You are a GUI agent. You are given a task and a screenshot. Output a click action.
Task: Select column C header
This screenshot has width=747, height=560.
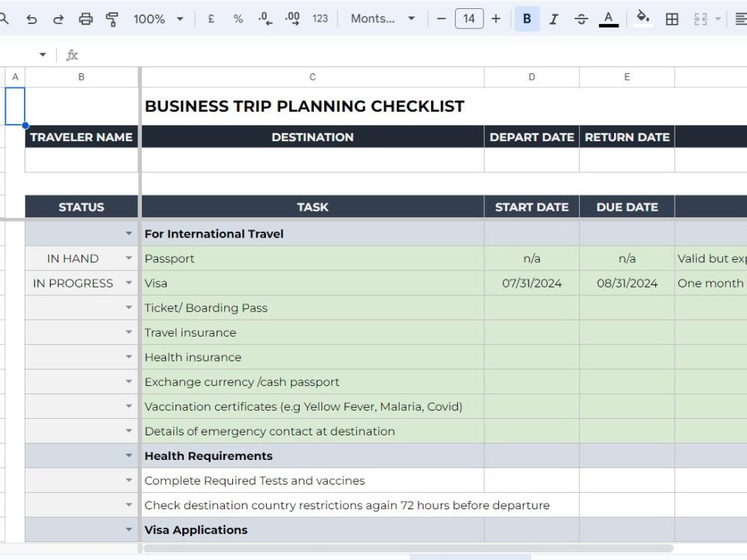pos(312,77)
